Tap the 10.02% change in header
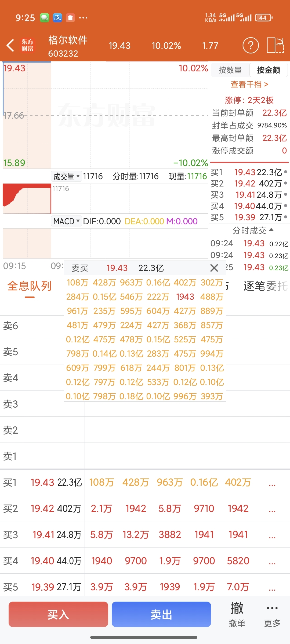Viewport: 290px width, 644px height. click(166, 46)
